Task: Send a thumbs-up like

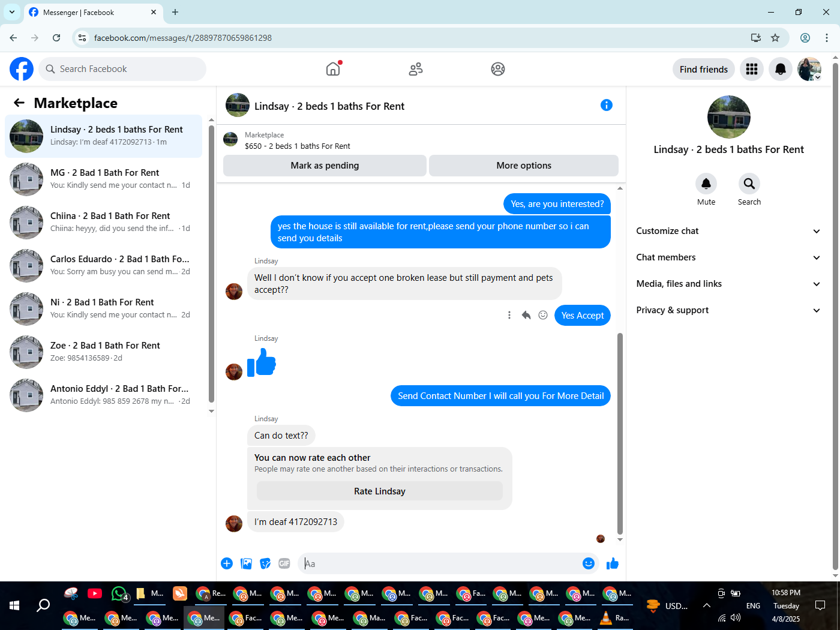Action: tap(613, 563)
